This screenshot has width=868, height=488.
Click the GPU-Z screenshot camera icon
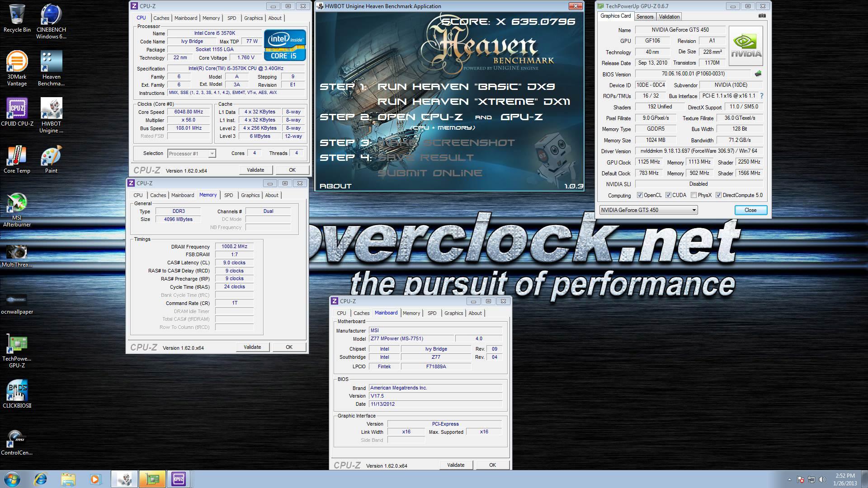[x=762, y=16]
